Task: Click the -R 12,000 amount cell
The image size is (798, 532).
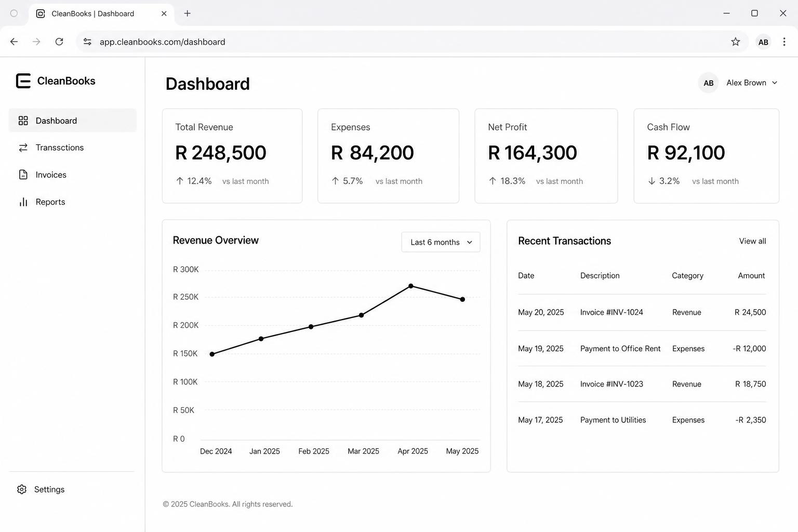Action: (x=749, y=349)
